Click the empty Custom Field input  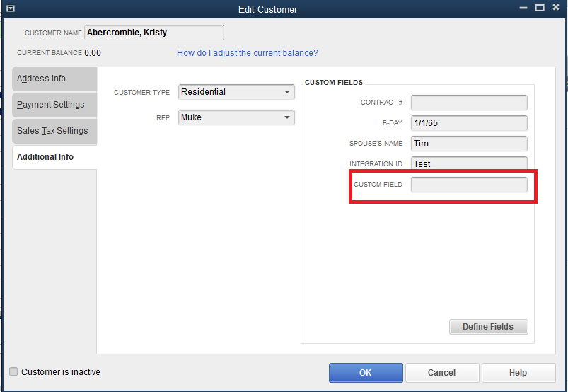tap(469, 185)
